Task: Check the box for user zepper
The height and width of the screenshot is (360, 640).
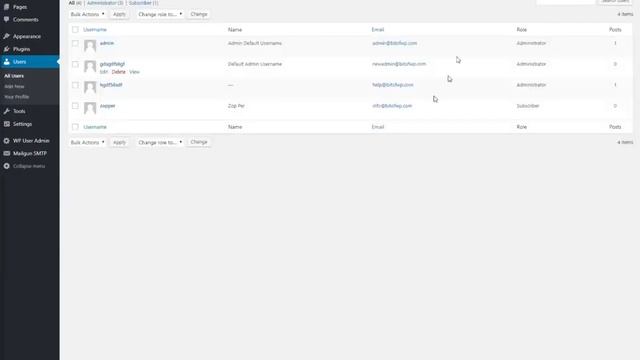Action: (75, 106)
